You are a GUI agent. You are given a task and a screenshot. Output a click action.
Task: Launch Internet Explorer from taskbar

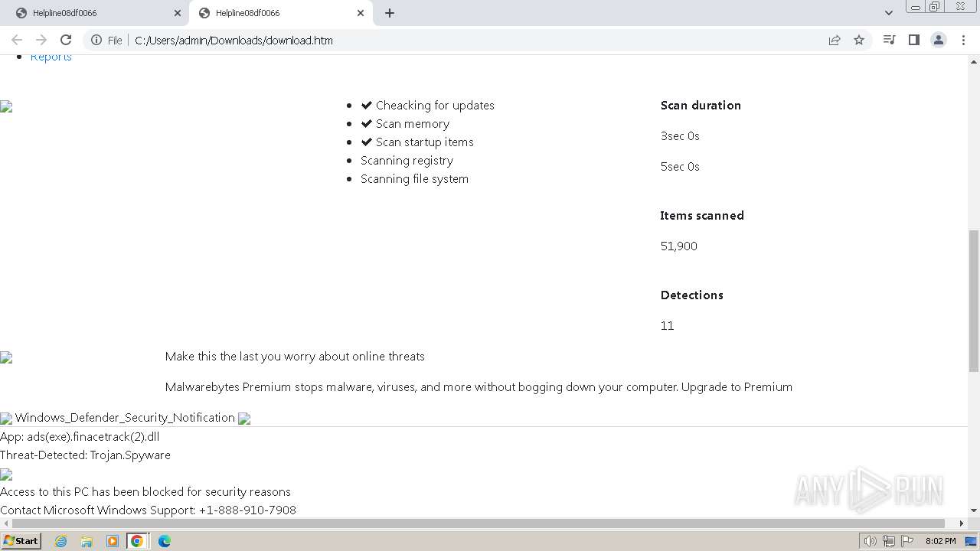click(61, 541)
